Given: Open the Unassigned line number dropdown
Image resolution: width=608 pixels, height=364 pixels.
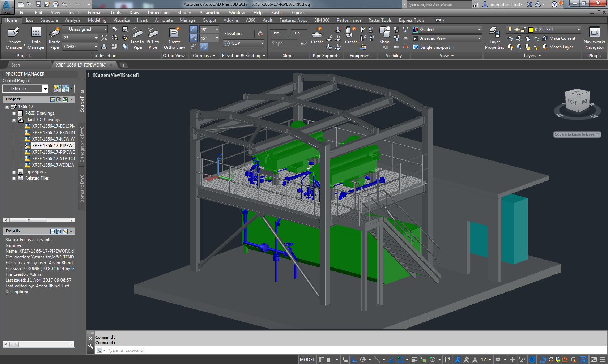Looking at the screenshot, I should tap(85, 29).
